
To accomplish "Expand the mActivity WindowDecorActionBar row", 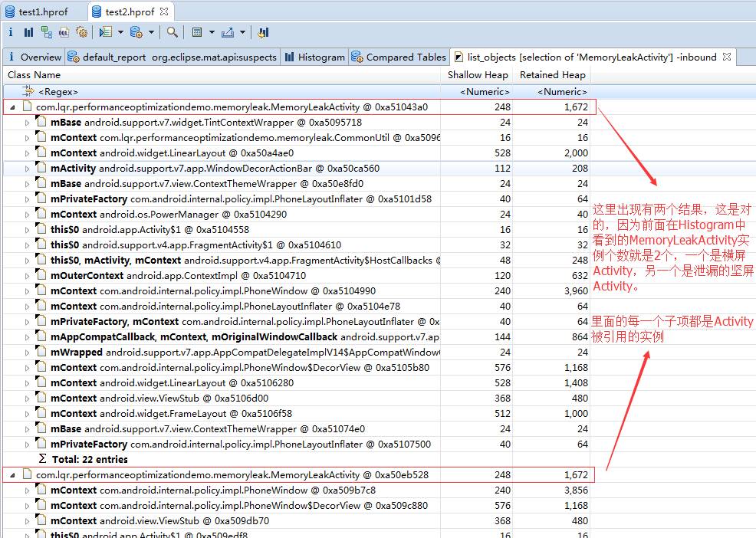I will coord(28,169).
